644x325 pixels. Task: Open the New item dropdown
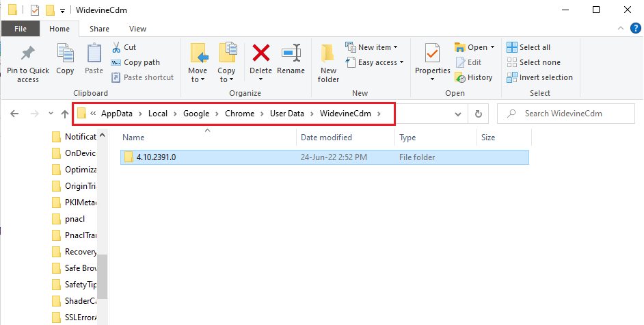374,47
